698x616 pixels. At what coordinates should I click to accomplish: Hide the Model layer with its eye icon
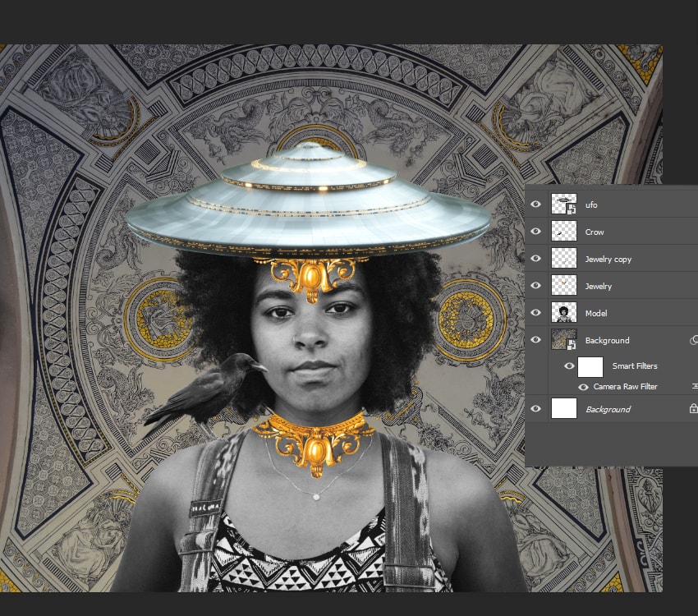pos(536,313)
